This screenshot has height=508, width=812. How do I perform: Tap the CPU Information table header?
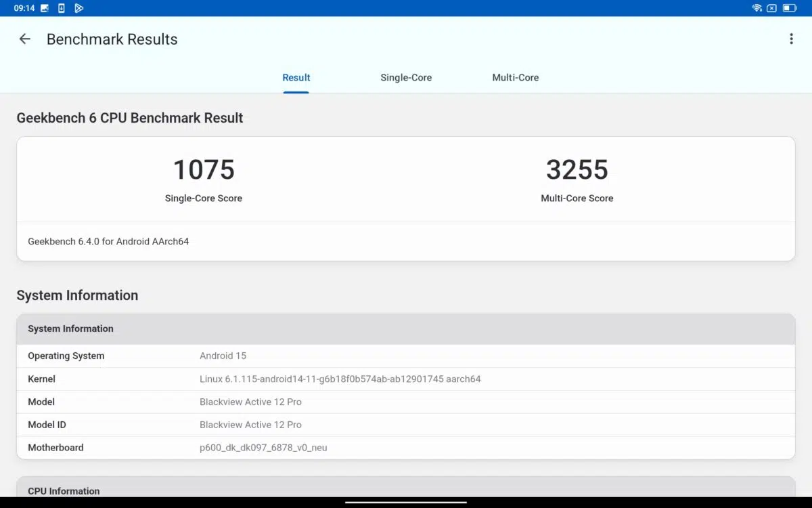tap(406, 487)
